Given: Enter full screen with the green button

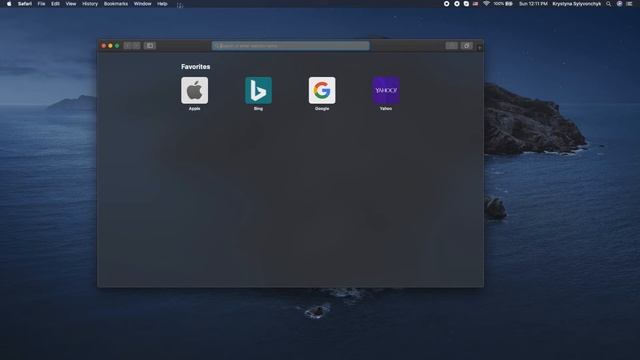Looking at the screenshot, I should [117, 46].
